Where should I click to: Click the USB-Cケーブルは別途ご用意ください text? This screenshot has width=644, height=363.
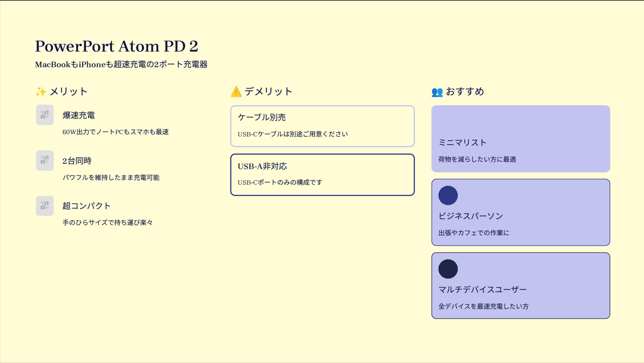tap(293, 134)
